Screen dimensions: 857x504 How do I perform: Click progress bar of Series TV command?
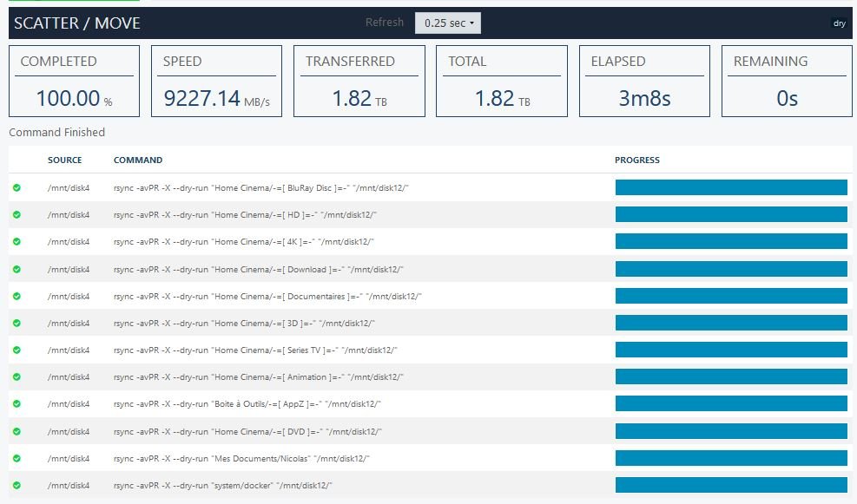point(731,350)
